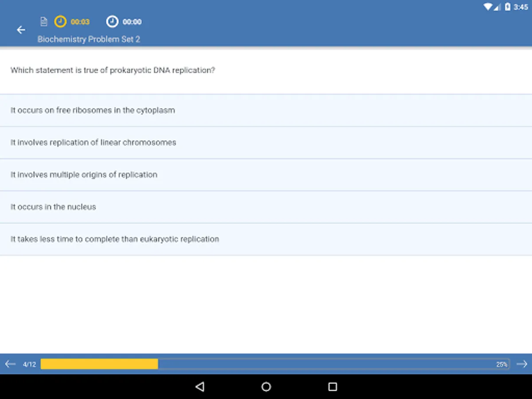Select answer 'It occurs on free ribosomes in the cytoplasm'

click(x=266, y=110)
